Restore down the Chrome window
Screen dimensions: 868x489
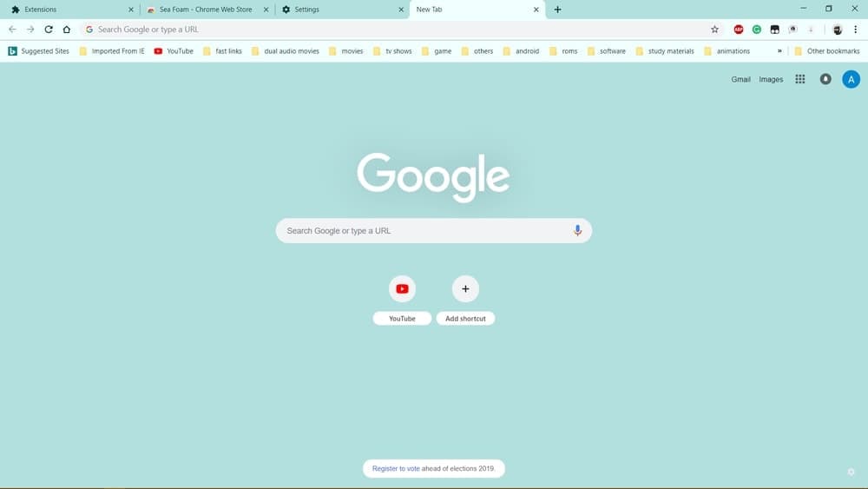(829, 9)
